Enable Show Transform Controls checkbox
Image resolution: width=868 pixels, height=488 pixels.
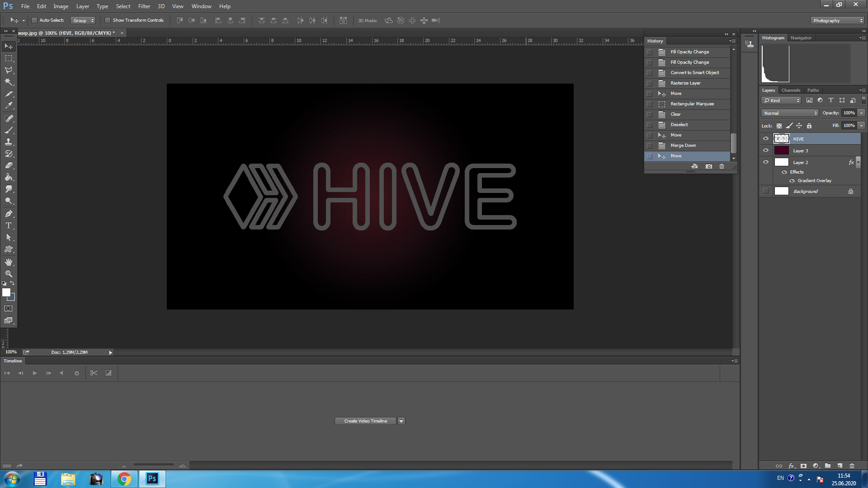pyautogui.click(x=108, y=20)
